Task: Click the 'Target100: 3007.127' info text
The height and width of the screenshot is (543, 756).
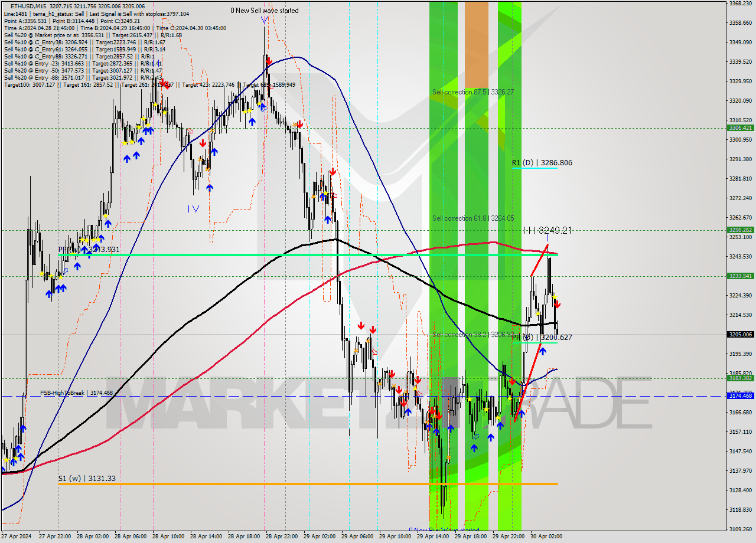Action: [x=30, y=85]
